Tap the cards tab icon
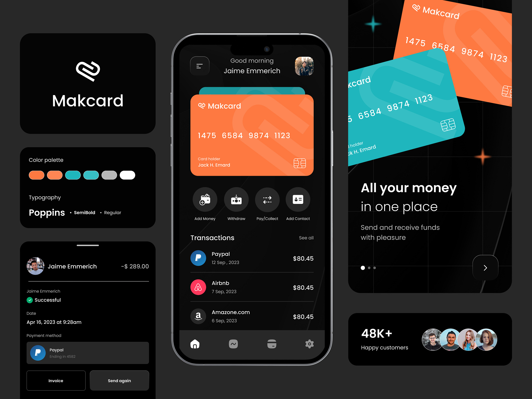Screen dimensions: 532x399 tap(272, 344)
